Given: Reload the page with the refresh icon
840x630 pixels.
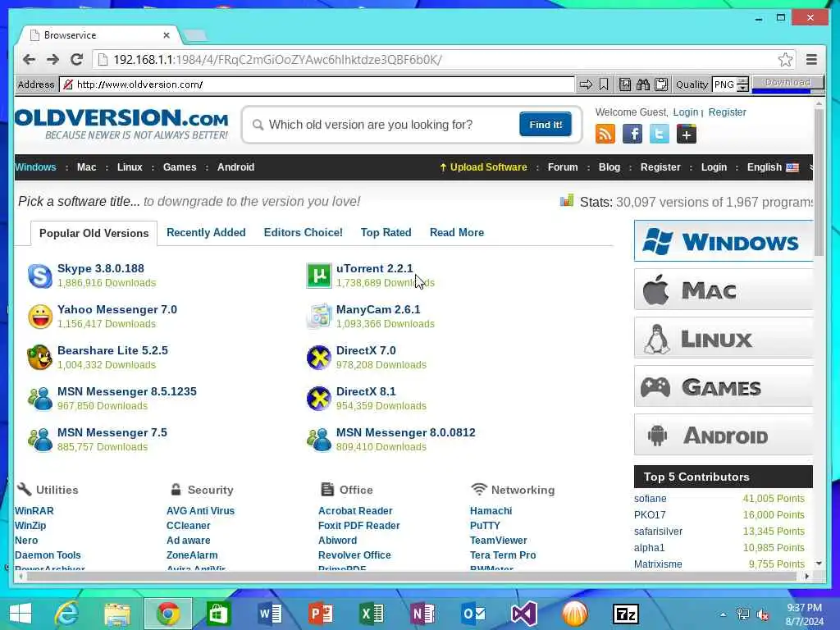Looking at the screenshot, I should coord(76,59).
